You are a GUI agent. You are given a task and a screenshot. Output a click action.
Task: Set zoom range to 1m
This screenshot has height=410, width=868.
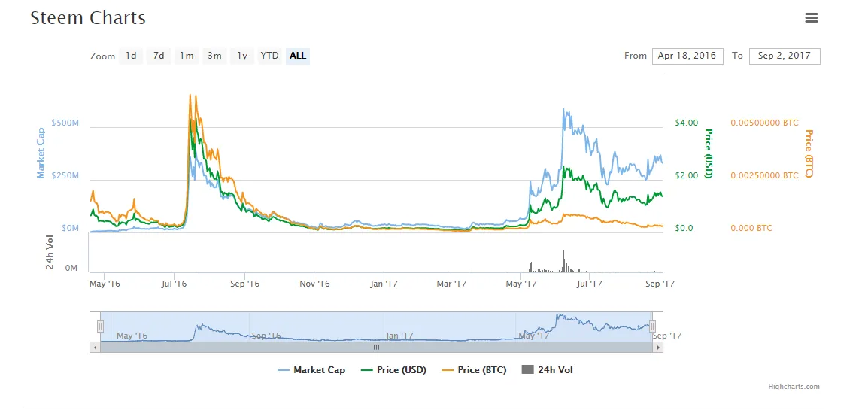(187, 56)
